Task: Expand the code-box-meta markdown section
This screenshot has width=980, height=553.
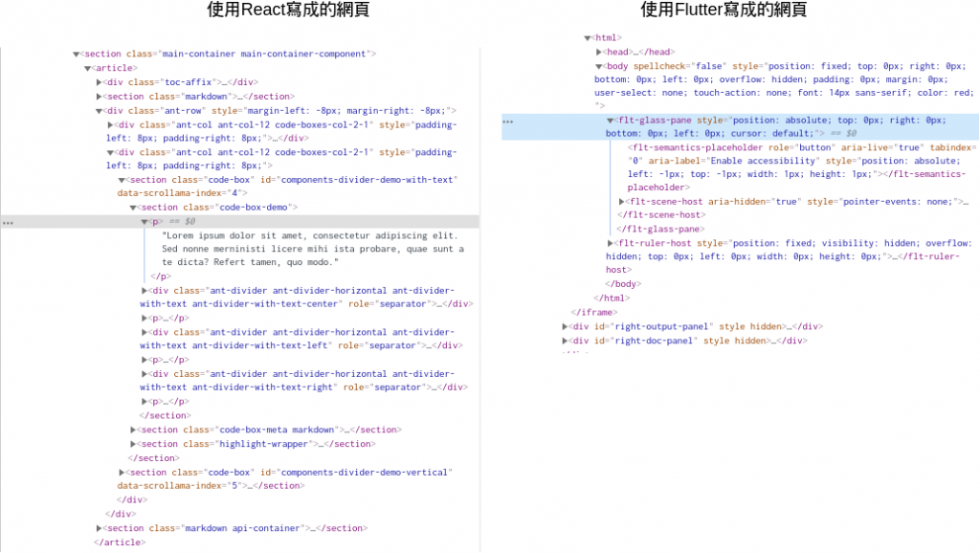Action: tap(133, 430)
